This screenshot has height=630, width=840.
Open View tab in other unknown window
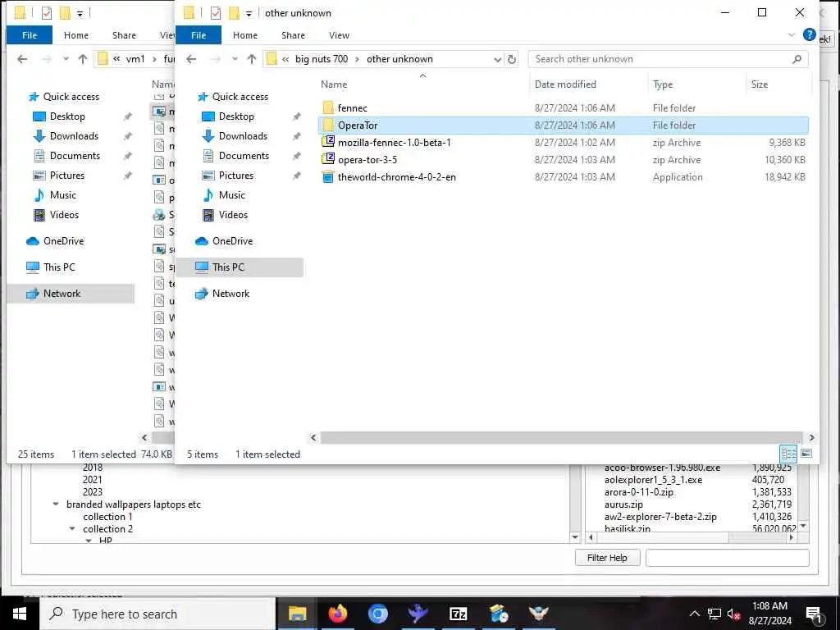point(339,34)
